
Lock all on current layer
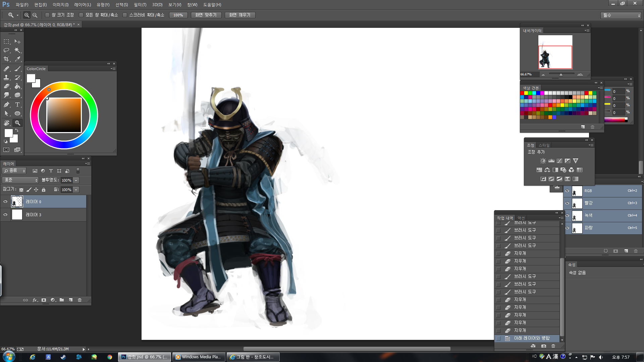(x=44, y=190)
